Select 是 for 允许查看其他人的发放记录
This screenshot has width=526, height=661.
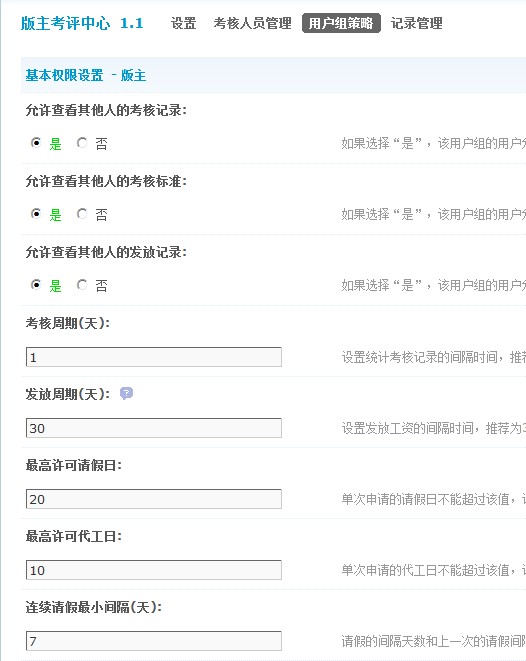point(36,285)
